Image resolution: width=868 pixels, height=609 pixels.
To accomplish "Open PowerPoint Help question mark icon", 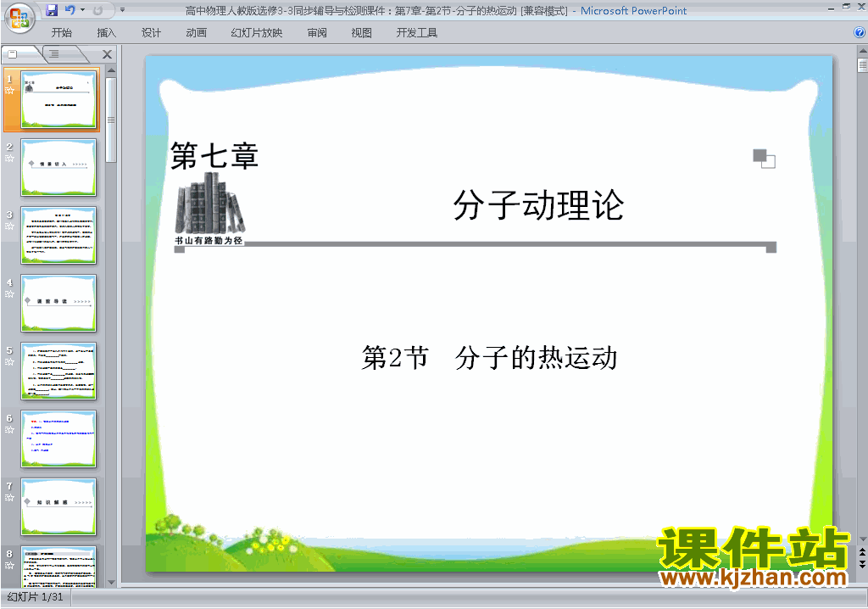I will tap(860, 33).
